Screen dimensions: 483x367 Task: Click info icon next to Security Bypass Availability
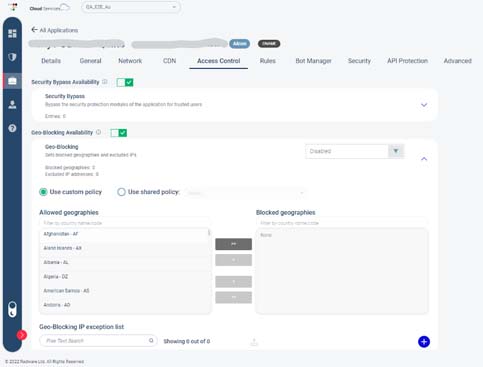pyautogui.click(x=105, y=82)
